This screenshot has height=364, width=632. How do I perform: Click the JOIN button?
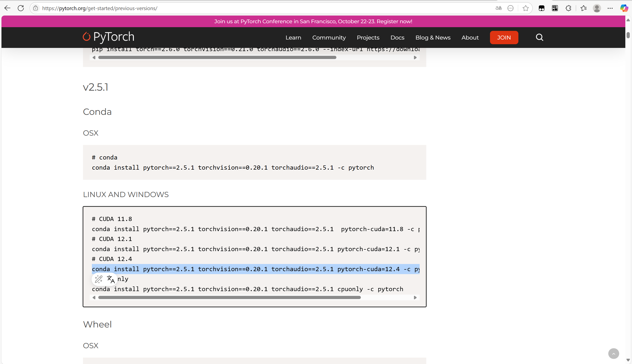(504, 37)
